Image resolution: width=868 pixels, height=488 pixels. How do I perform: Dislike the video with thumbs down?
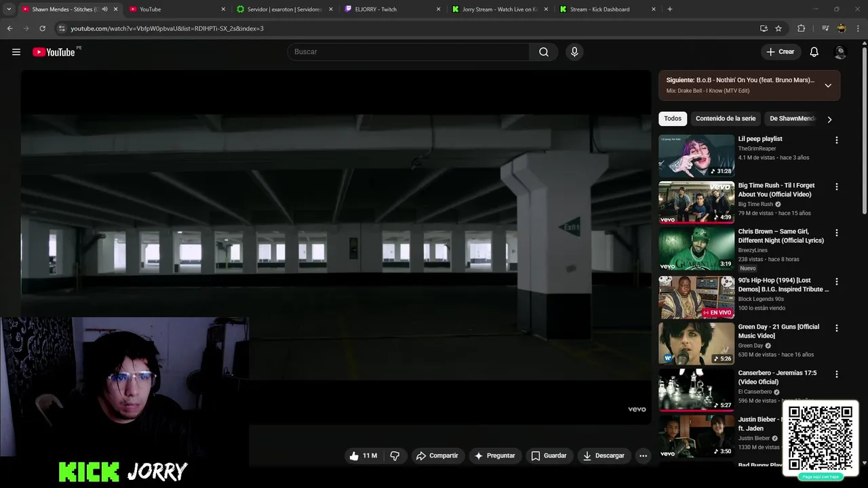coord(395,455)
